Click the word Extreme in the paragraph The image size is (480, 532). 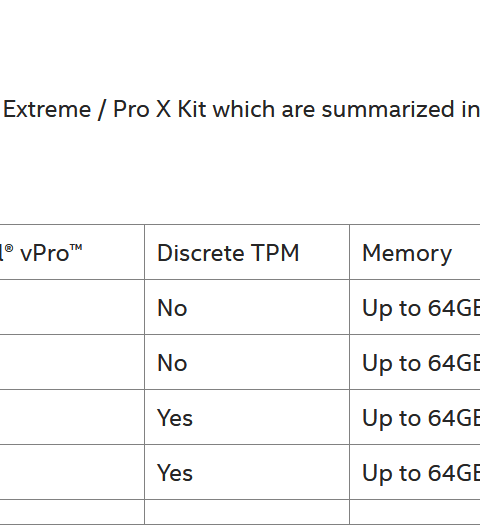click(47, 109)
